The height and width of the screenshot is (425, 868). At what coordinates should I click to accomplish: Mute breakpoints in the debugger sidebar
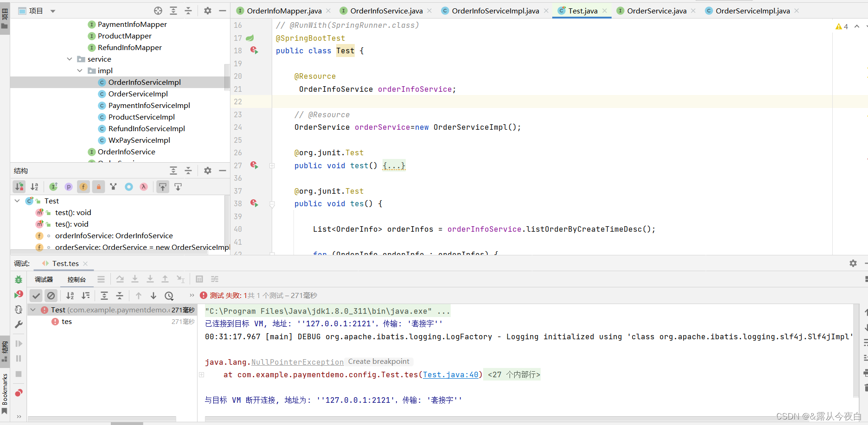(x=19, y=393)
